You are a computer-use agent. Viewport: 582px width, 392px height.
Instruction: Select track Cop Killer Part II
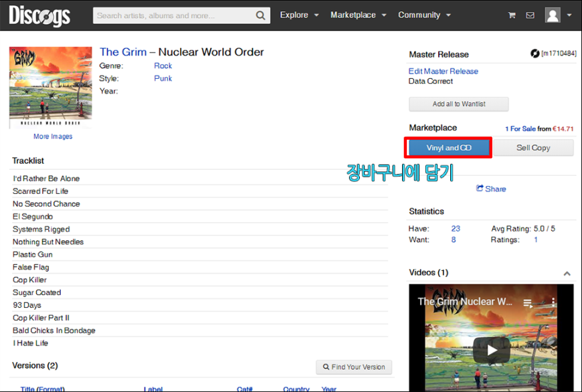[41, 318]
